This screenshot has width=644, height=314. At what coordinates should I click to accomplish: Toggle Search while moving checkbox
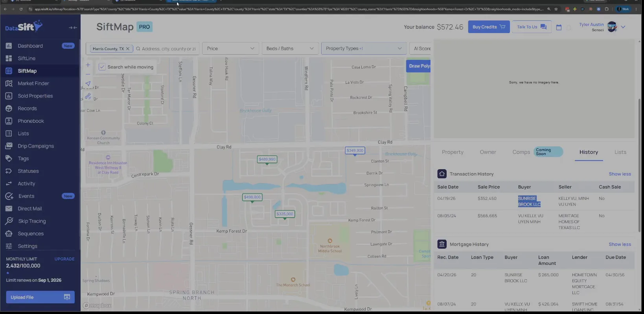[102, 67]
